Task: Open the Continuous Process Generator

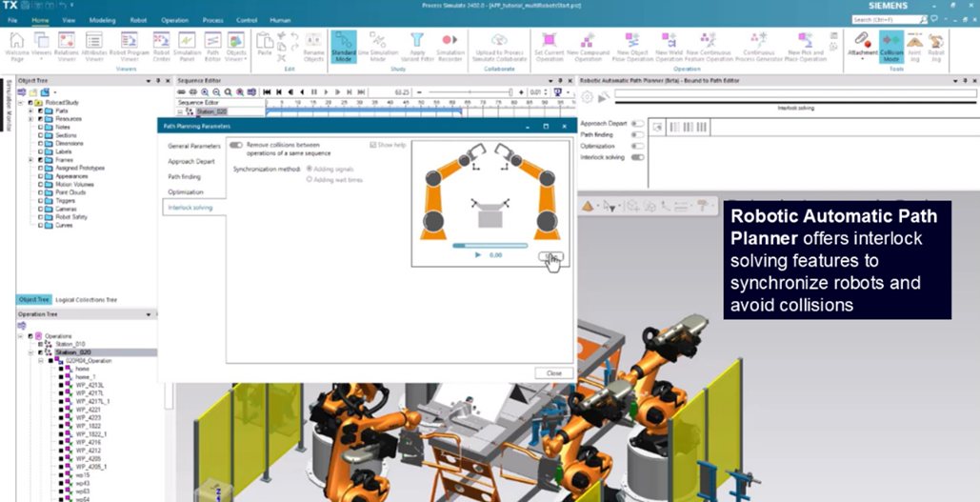Action: coord(758,47)
